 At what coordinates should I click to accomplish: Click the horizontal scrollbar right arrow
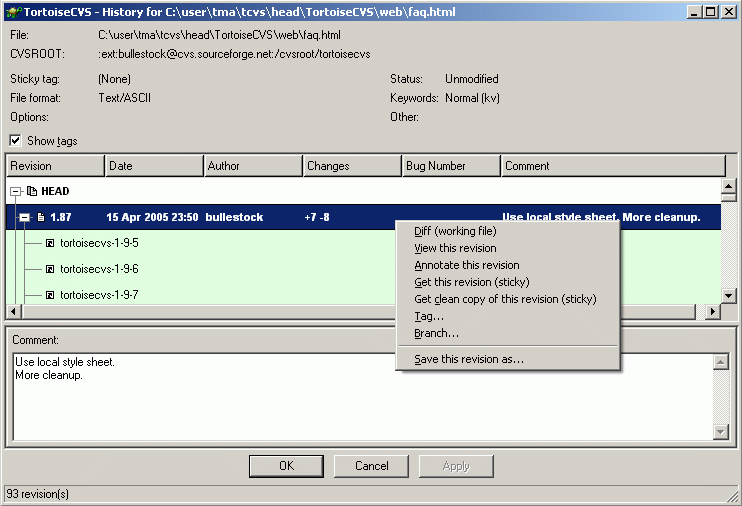[713, 311]
